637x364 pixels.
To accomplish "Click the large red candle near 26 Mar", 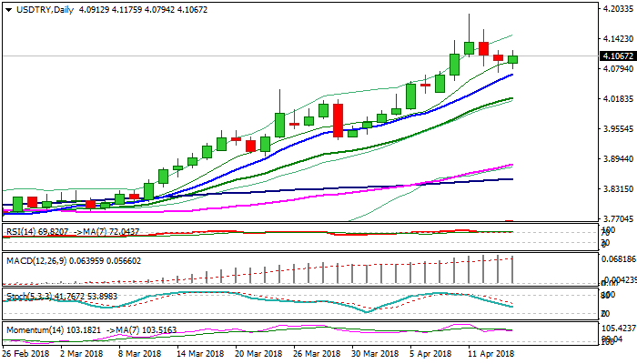I will click(338, 120).
